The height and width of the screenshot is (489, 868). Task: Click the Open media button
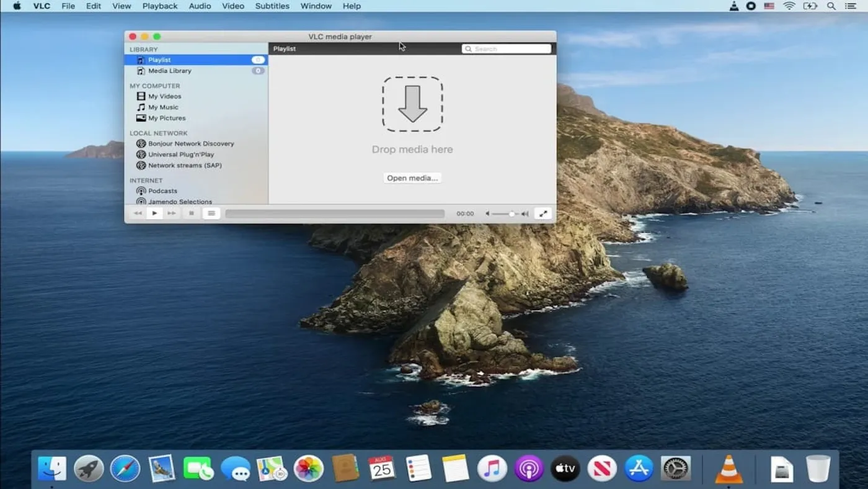pos(412,177)
